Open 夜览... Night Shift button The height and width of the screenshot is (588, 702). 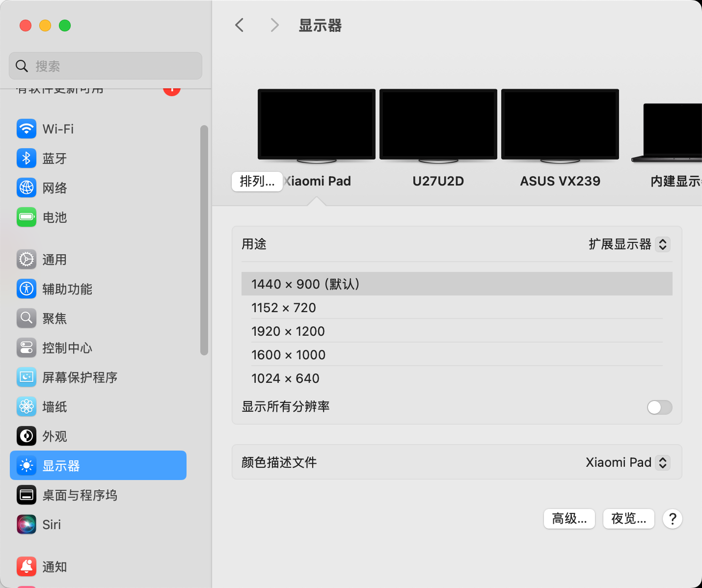click(629, 519)
